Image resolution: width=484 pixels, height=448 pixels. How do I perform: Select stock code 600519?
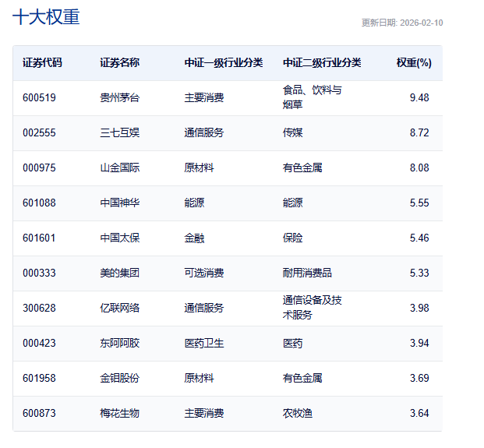click(x=39, y=98)
